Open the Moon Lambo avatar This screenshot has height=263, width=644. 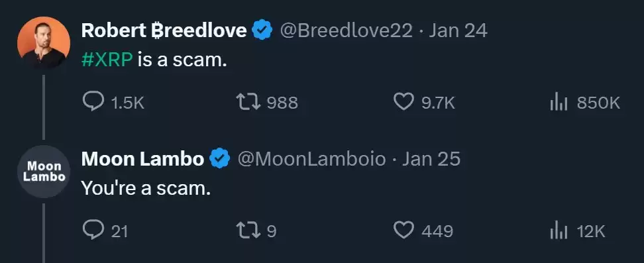[44, 172]
